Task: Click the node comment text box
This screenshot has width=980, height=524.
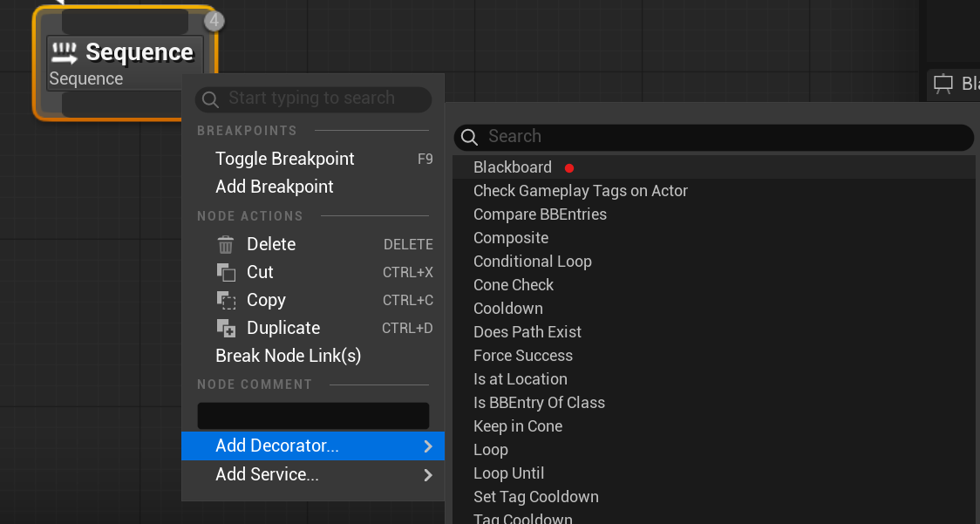Action: (313, 416)
